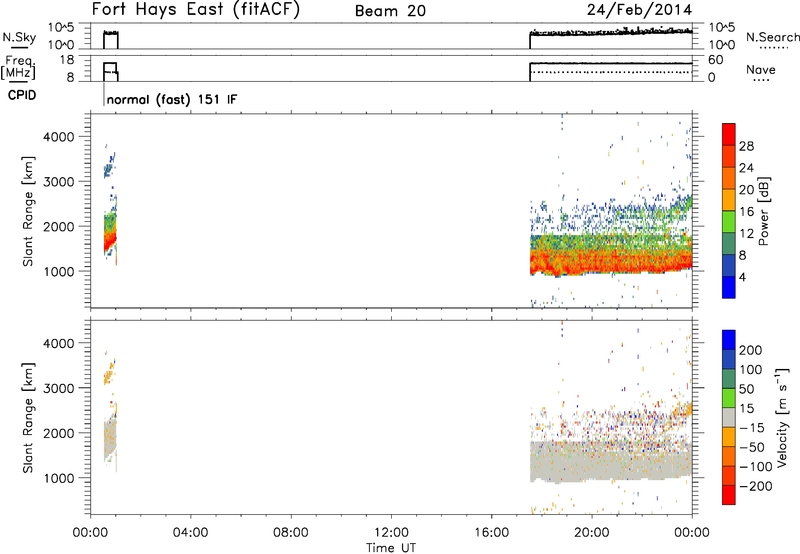This screenshot has height=554, width=800.
Task: Click early power scatter patch near 00:40
Action: 110,233
